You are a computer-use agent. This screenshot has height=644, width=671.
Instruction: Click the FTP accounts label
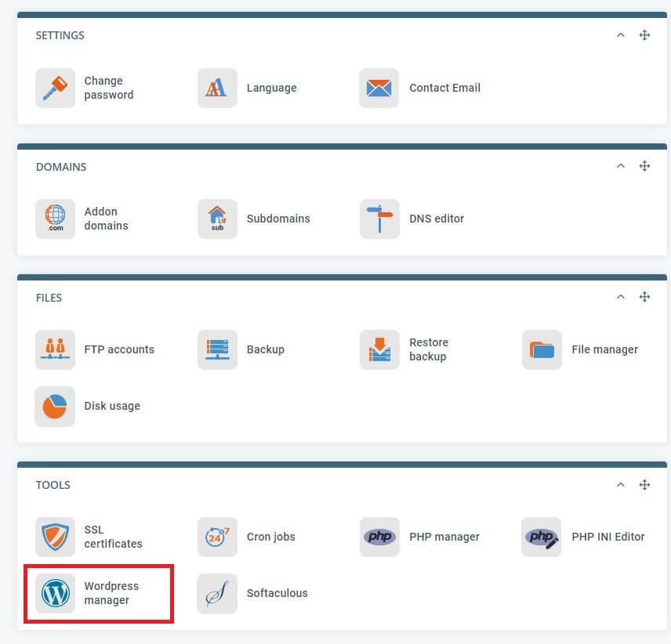pos(119,350)
